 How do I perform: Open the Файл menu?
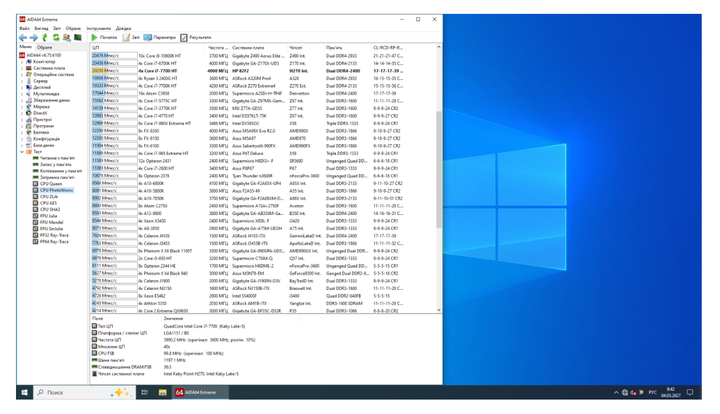click(24, 28)
